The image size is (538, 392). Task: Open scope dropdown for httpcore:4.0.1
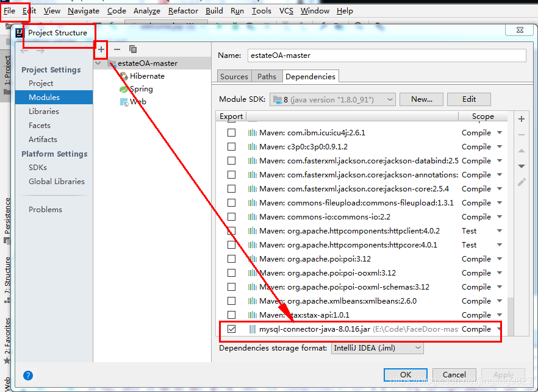(500, 245)
